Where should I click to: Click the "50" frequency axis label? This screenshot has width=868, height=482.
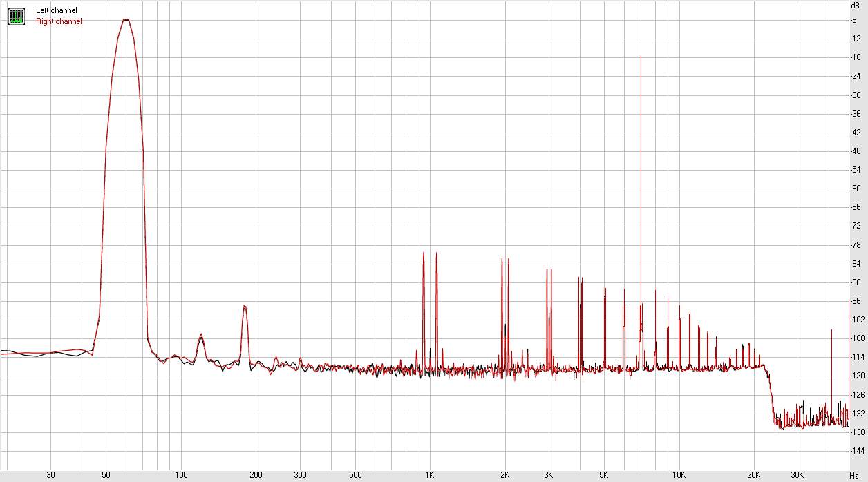pyautogui.click(x=106, y=475)
